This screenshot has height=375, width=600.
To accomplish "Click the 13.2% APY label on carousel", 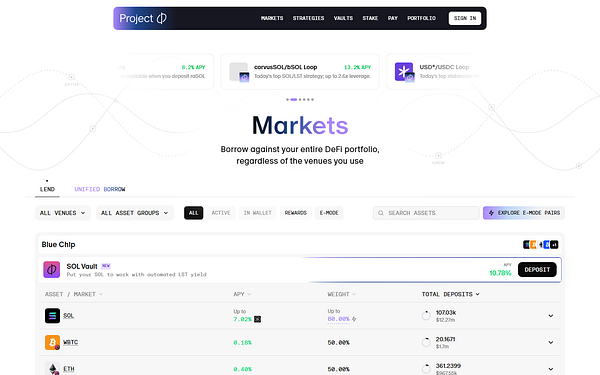I will 357,67.
